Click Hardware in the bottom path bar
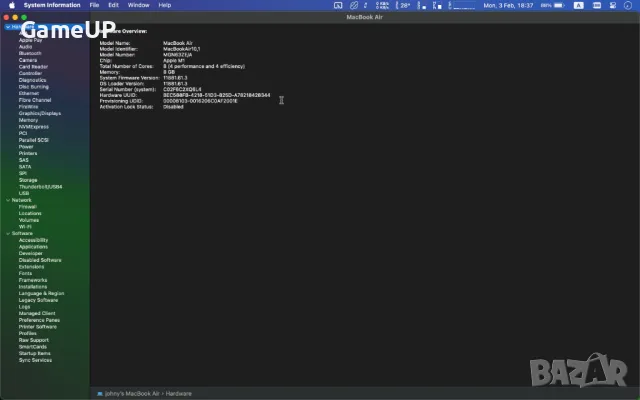 pyautogui.click(x=179, y=393)
